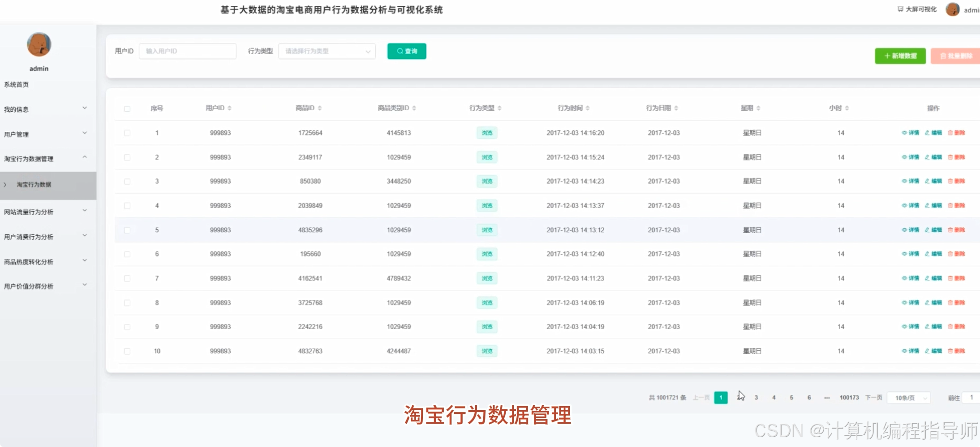The height and width of the screenshot is (447, 980).
Task: Open 系统首页 in sidebar
Action: pos(17,84)
